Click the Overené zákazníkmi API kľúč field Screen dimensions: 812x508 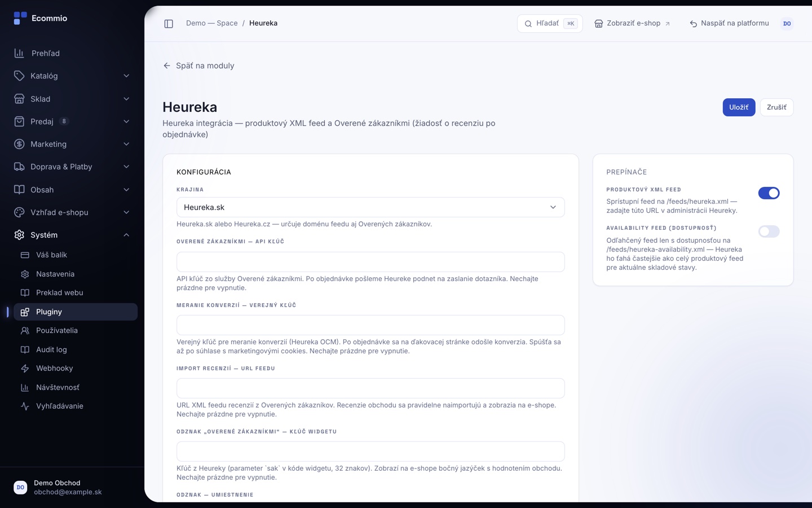[370, 262]
